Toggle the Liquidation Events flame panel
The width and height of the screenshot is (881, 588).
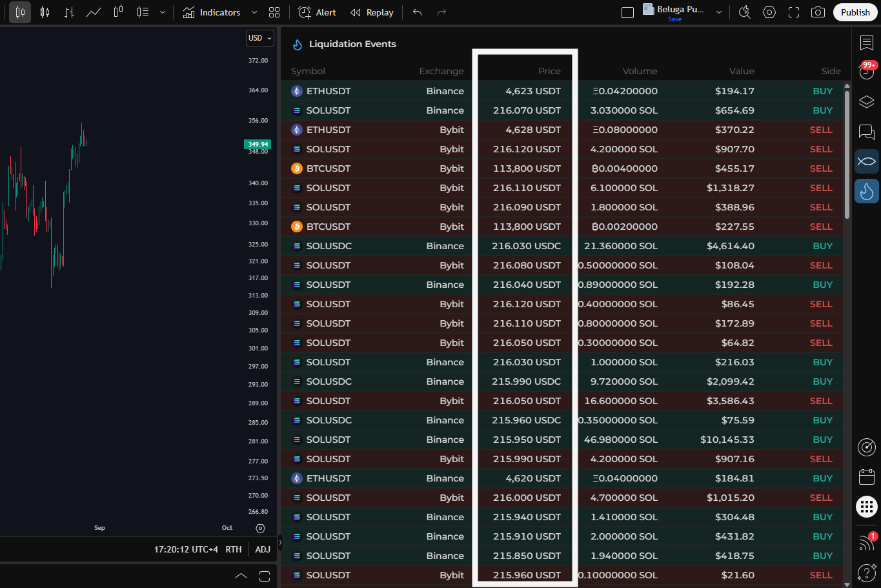click(866, 191)
